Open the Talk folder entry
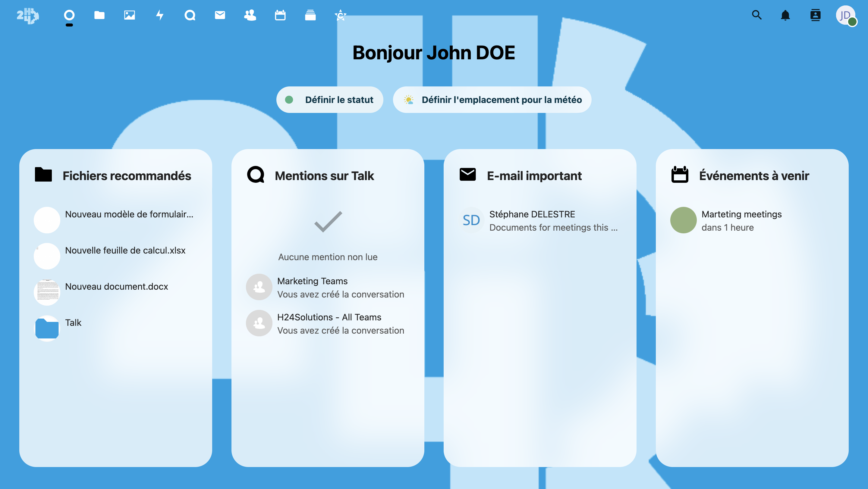 point(115,329)
